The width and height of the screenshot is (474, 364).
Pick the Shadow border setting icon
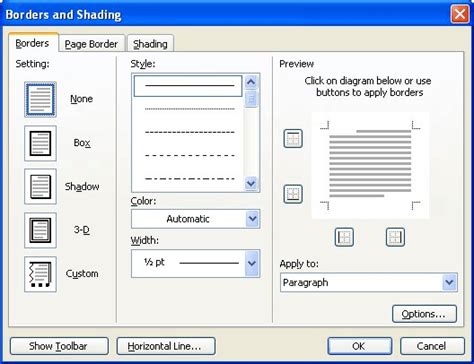[x=40, y=186]
